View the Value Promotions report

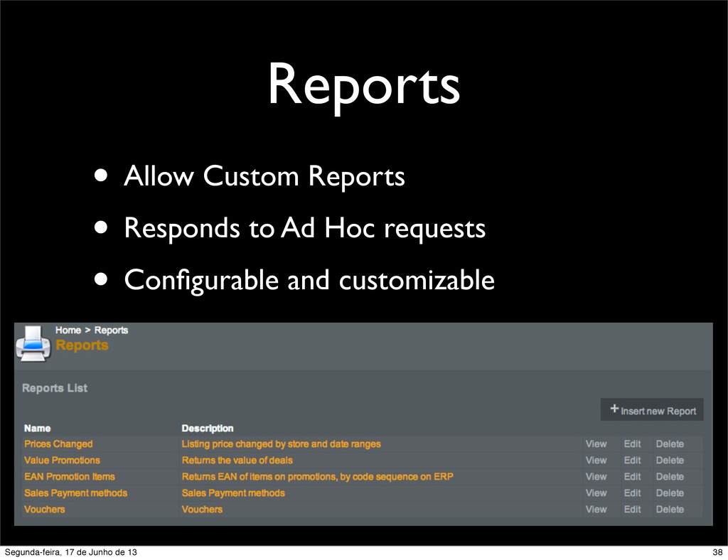[x=596, y=461]
